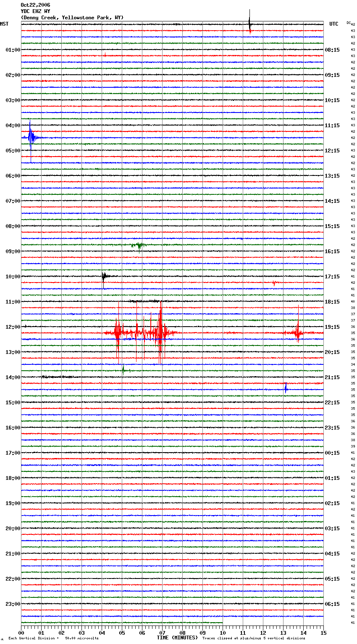This screenshot has height=644, width=357.
Task: Select the 15:00 MST time label
Action: (x=13, y=403)
